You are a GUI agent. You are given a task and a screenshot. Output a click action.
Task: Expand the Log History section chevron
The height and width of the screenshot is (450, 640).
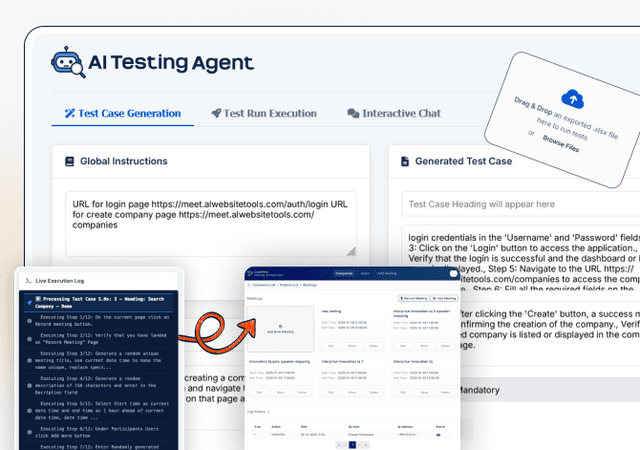pyautogui.click(x=269, y=412)
